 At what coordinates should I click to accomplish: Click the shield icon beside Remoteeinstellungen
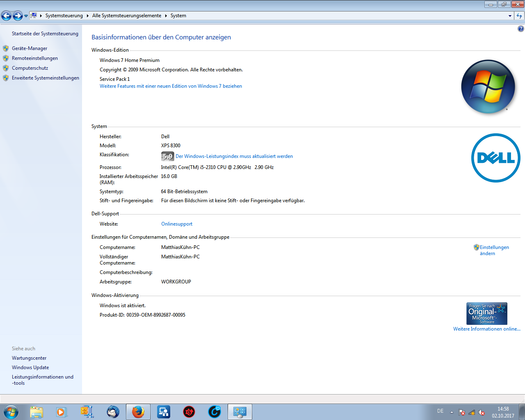pos(6,58)
